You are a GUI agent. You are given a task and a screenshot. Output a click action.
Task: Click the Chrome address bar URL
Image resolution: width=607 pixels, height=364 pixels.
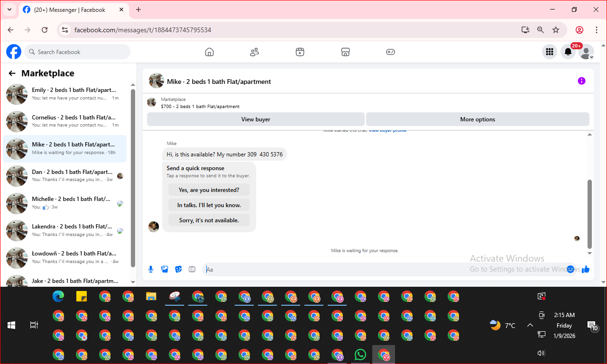(143, 30)
